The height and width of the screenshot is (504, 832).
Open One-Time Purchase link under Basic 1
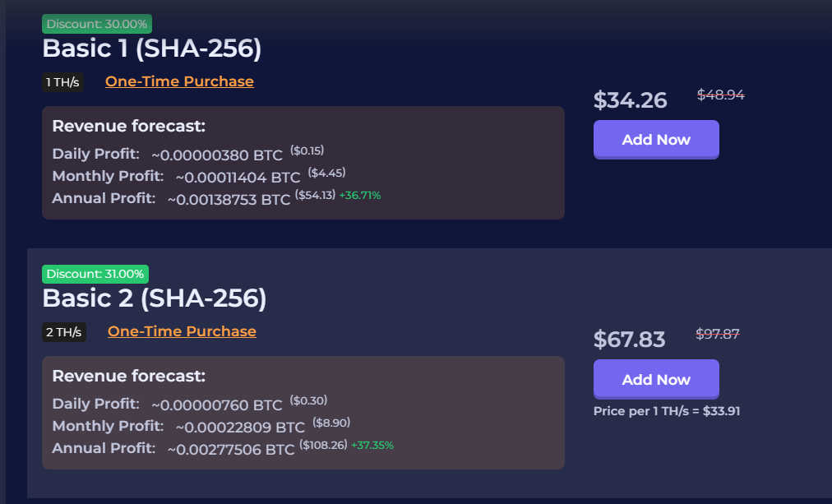(179, 81)
